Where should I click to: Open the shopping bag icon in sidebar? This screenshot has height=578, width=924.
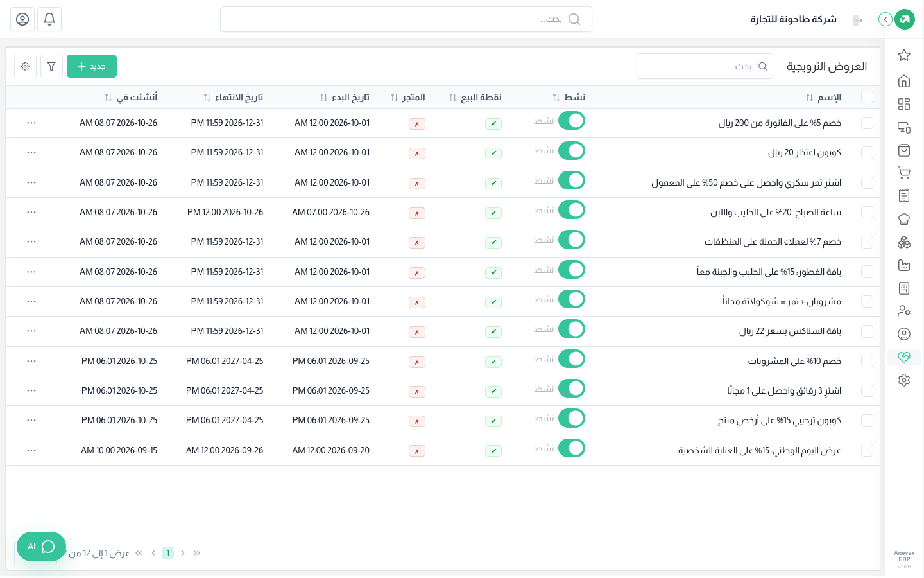[904, 150]
